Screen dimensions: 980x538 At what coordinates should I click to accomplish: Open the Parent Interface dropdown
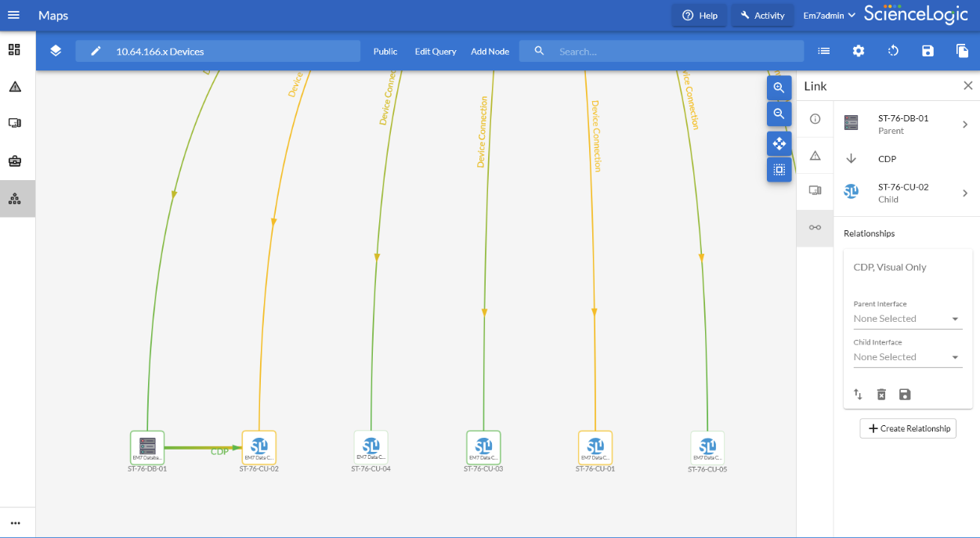tap(907, 319)
